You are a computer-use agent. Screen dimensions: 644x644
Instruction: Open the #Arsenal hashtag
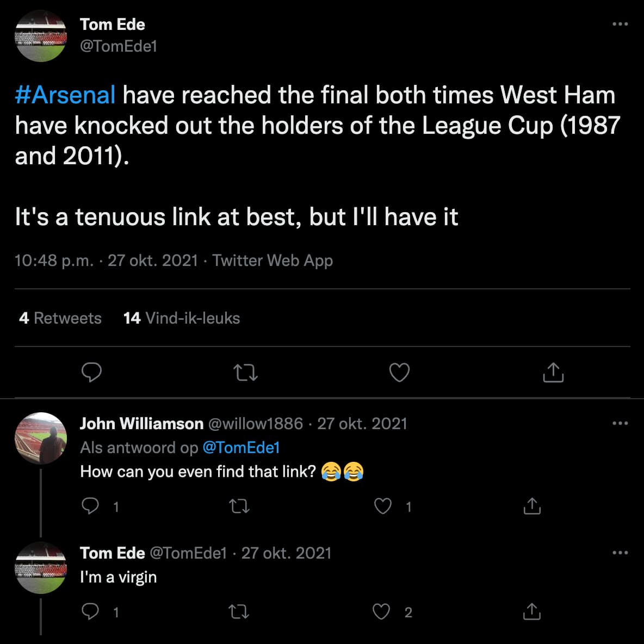tap(65, 95)
